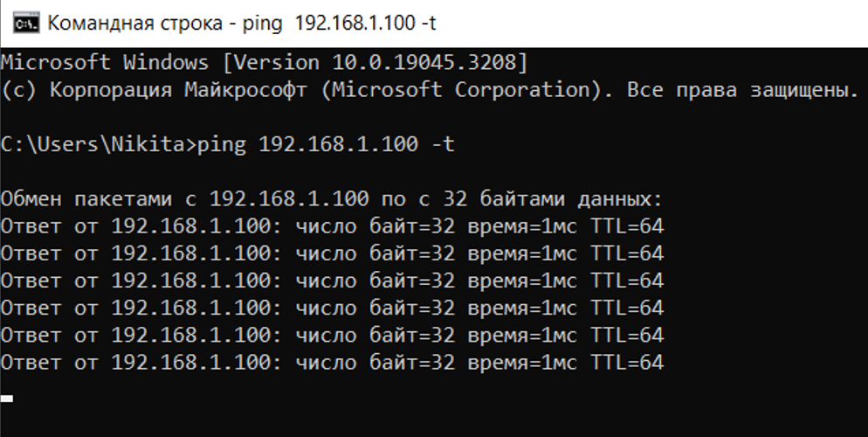Open the Command Prompt system menu icon
The height and width of the screenshot is (437, 868).
[26, 23]
